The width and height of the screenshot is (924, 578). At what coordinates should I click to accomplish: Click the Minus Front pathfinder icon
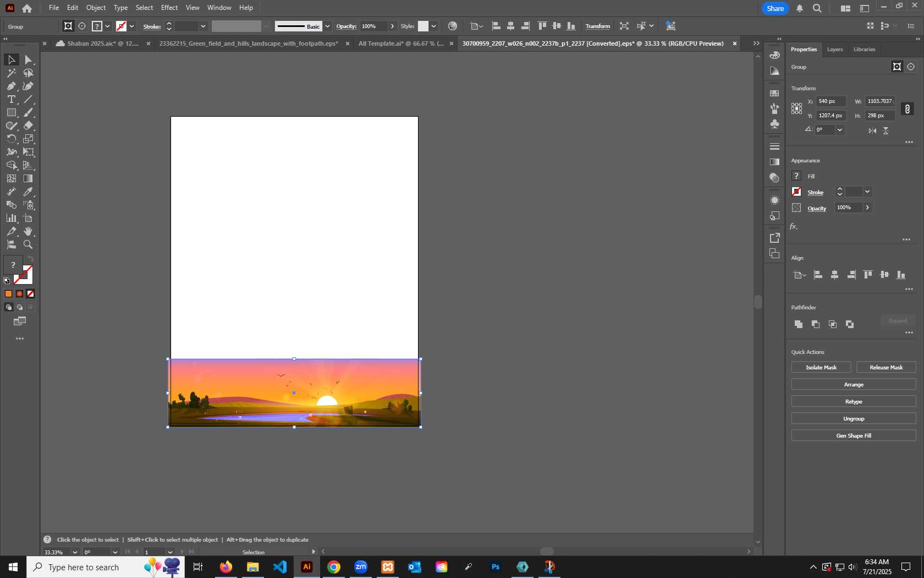816,324
